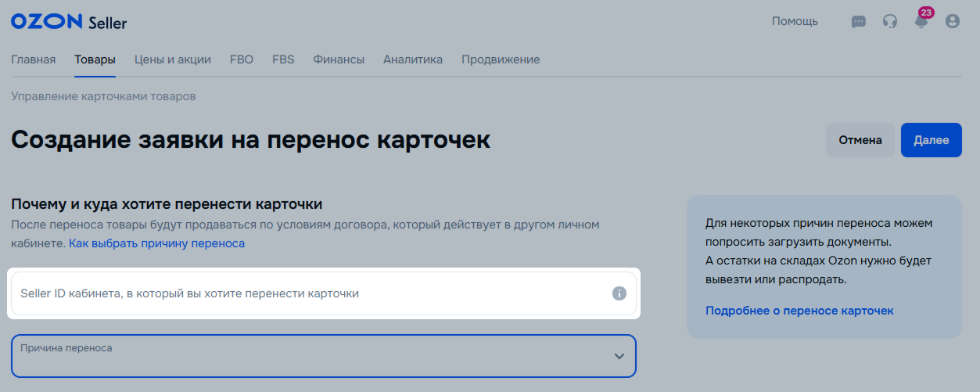This screenshot has height=392, width=980.
Task: Select the Товары tab
Action: click(95, 59)
